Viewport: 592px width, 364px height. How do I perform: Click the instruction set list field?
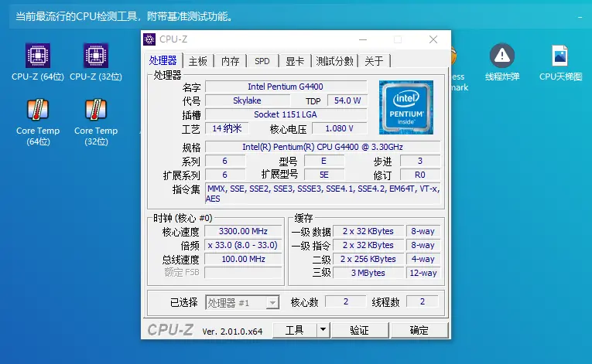click(323, 193)
